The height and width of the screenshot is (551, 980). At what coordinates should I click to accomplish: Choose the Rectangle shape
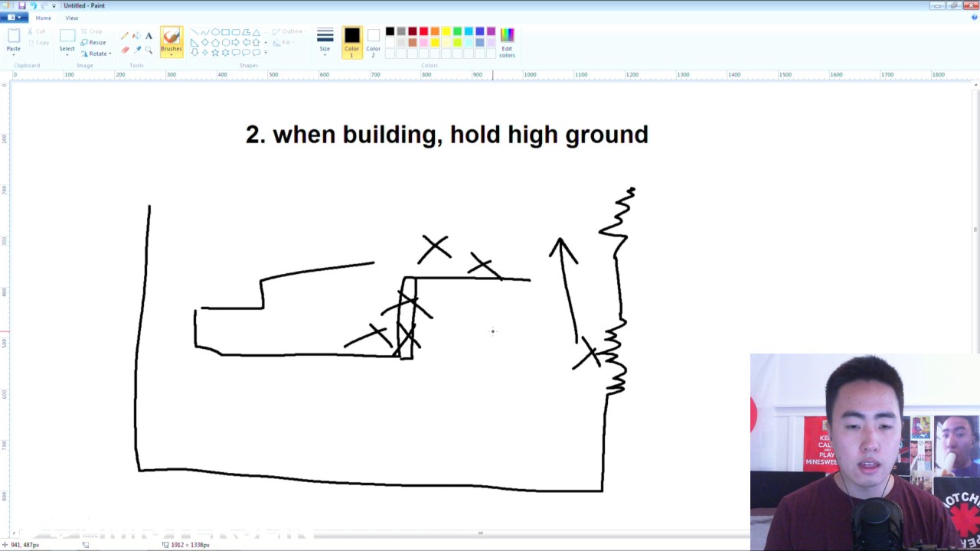[225, 32]
